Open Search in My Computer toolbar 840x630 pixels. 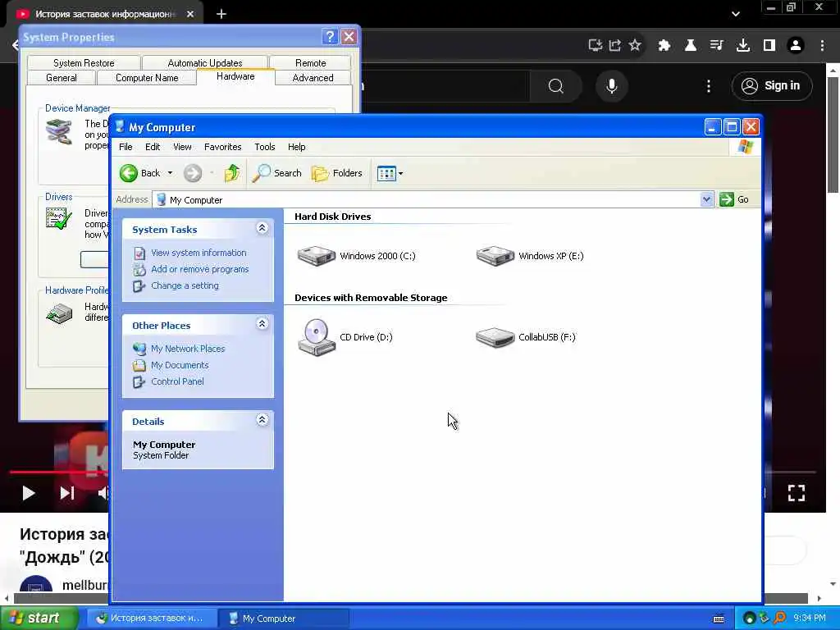(x=277, y=173)
